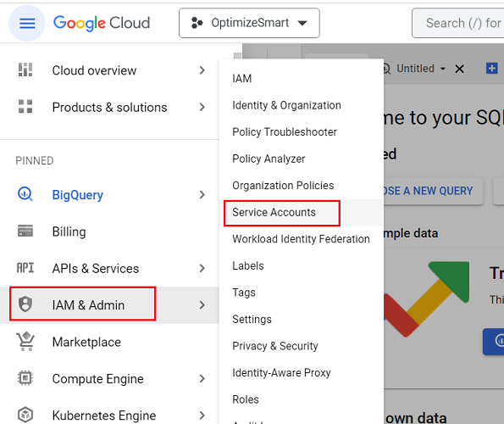504x424 pixels.
Task: Open Compute Engine item
Action: (x=109, y=379)
